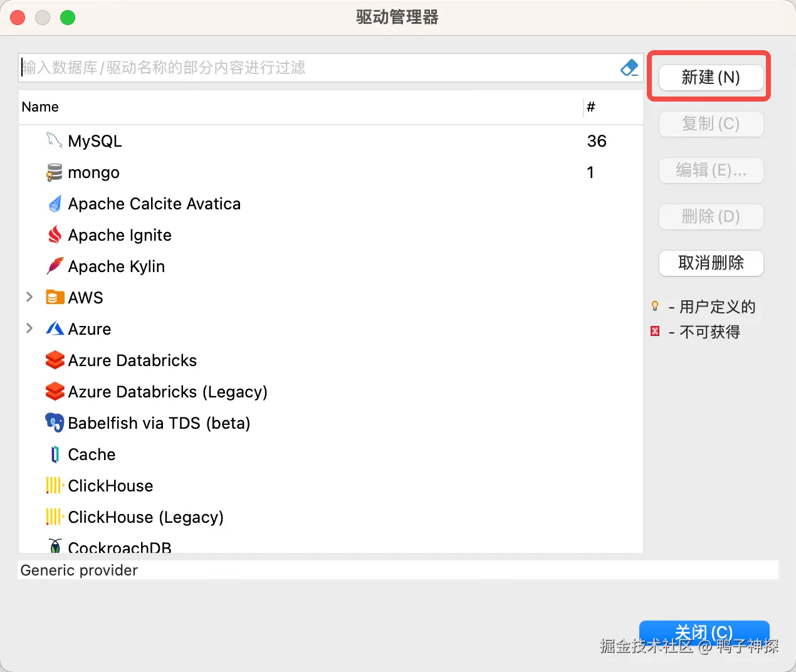Click the 关闭 (C) button

tap(704, 633)
